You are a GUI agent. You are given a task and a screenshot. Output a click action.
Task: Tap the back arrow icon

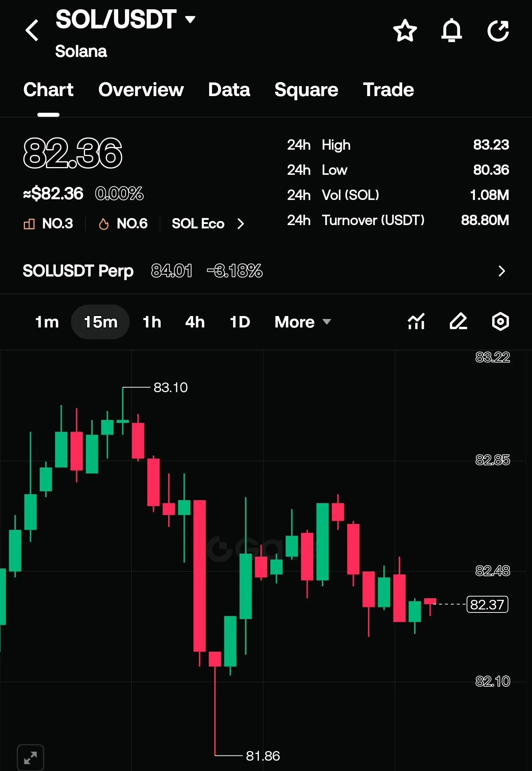[32, 30]
